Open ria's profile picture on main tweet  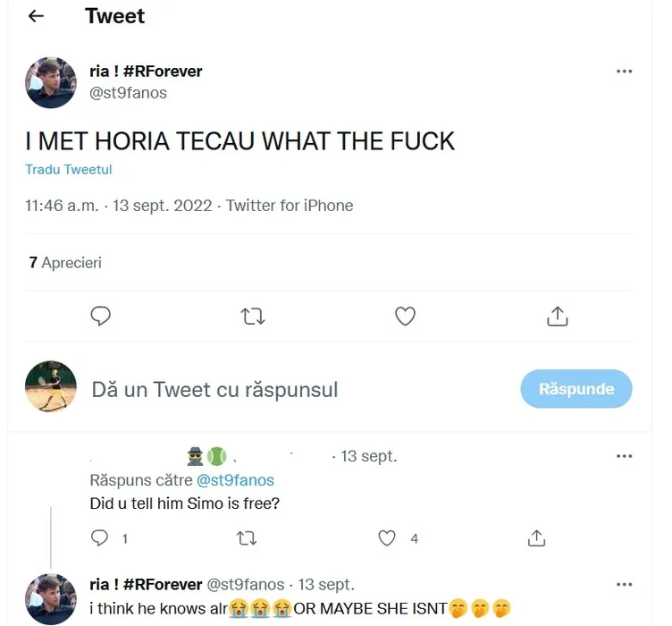pyautogui.click(x=51, y=82)
